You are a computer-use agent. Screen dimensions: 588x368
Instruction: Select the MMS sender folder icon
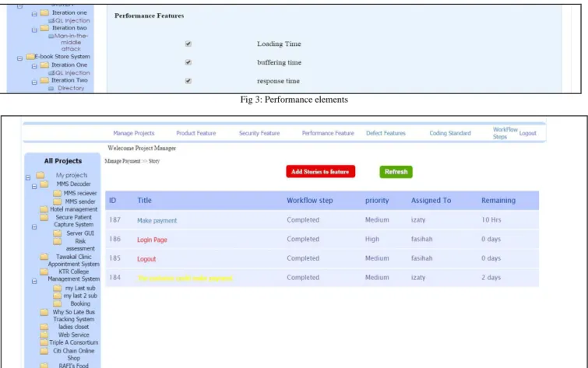pos(57,202)
